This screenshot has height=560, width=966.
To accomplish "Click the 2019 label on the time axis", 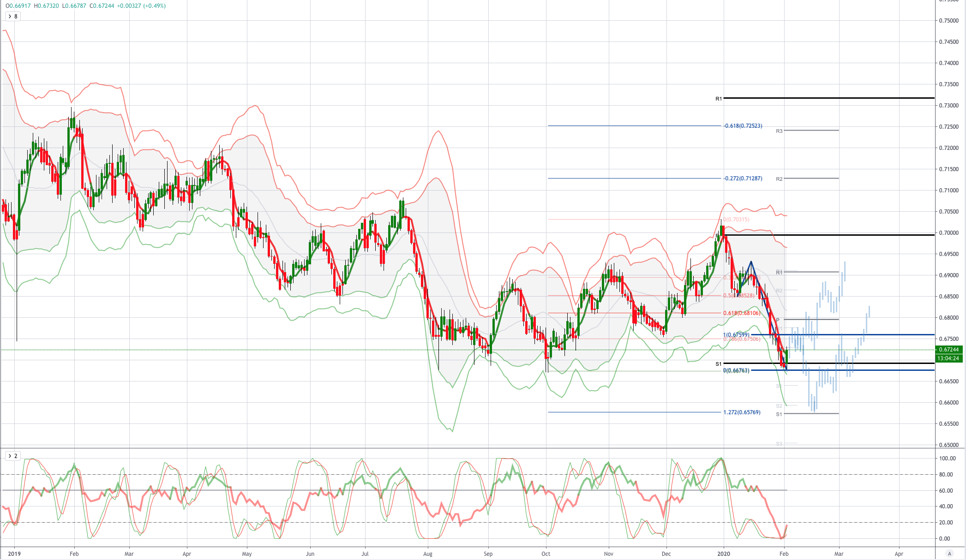I will [x=15, y=554].
